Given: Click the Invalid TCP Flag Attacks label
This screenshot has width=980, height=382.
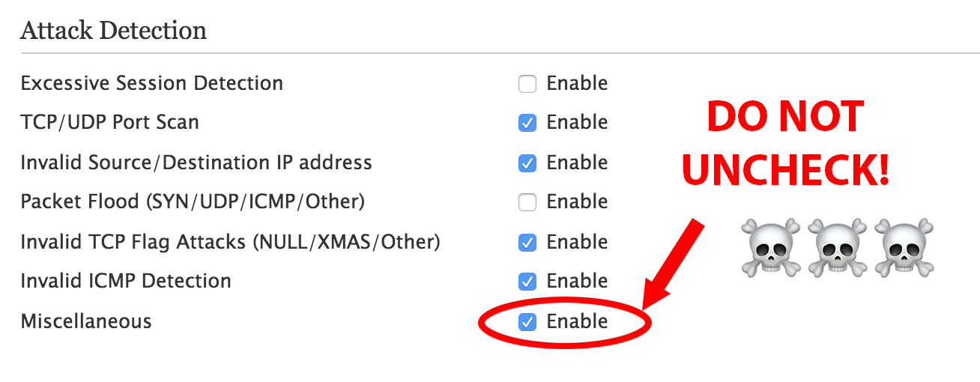Looking at the screenshot, I should click(230, 243).
